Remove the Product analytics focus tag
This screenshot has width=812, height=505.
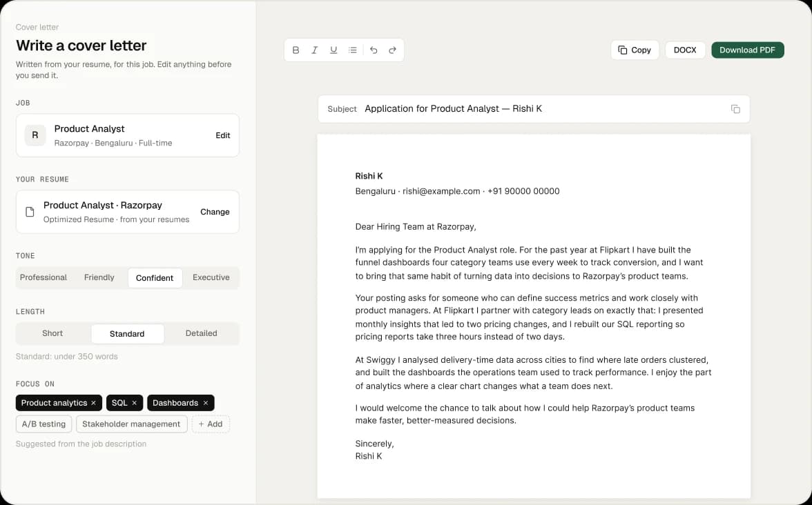point(94,403)
